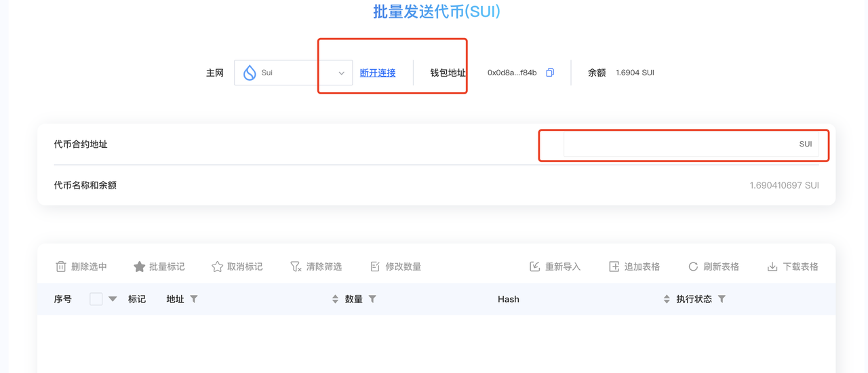Click the 标记 column header

[137, 299]
